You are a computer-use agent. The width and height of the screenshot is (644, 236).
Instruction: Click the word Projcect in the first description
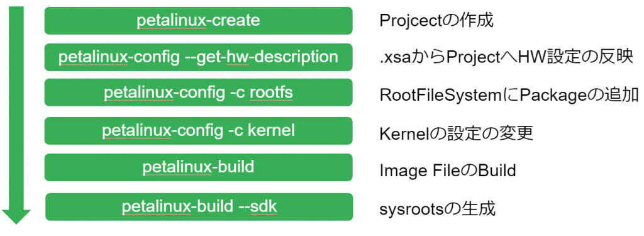click(x=409, y=21)
